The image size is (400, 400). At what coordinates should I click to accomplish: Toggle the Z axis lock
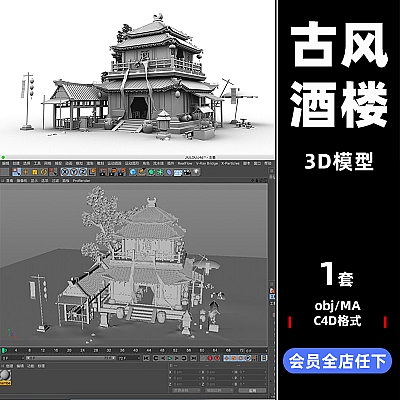tap(83, 172)
